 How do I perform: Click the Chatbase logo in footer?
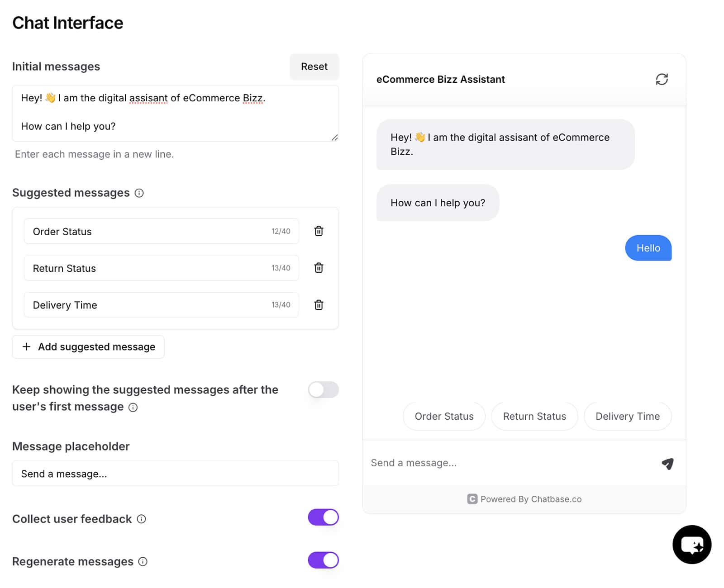click(472, 499)
